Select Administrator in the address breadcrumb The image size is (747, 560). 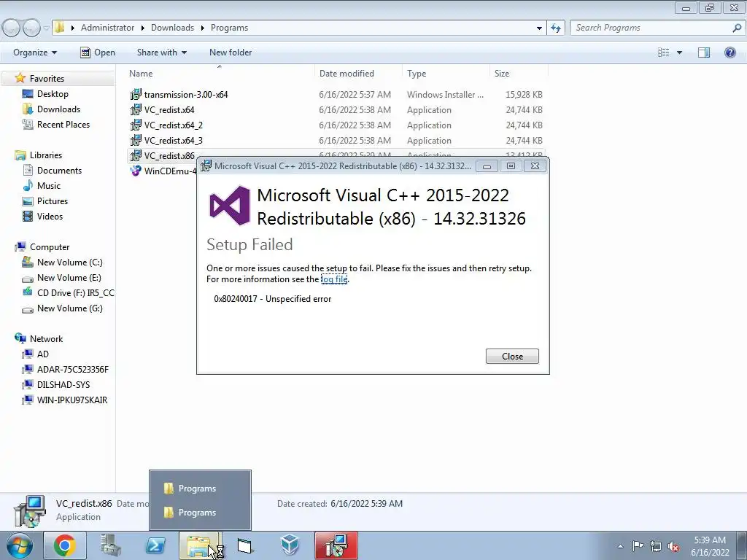(107, 28)
